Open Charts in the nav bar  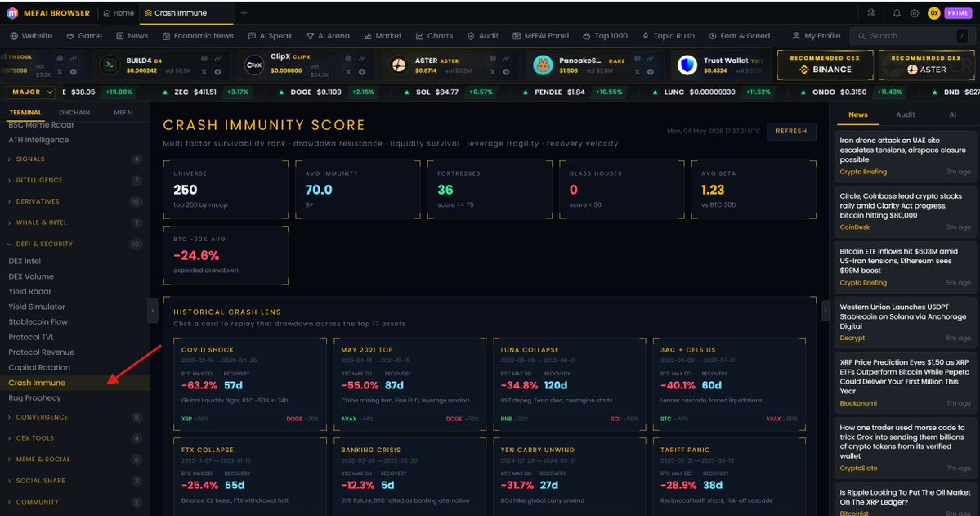point(434,36)
